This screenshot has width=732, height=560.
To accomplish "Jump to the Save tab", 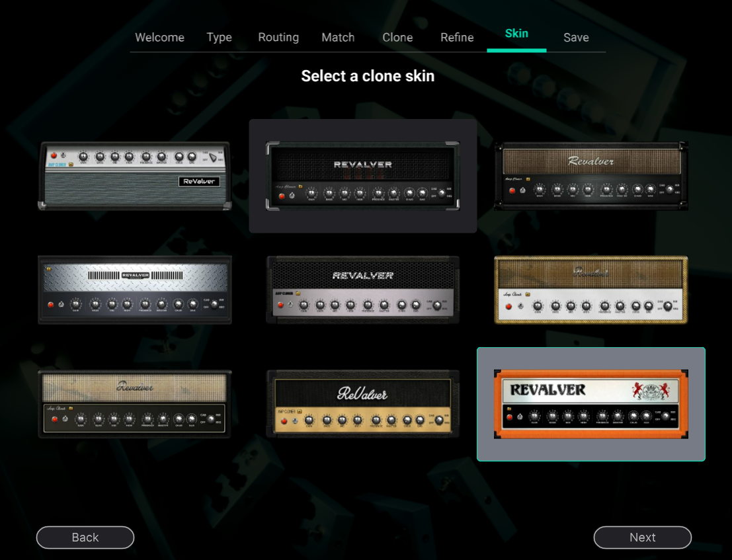I will pos(576,37).
